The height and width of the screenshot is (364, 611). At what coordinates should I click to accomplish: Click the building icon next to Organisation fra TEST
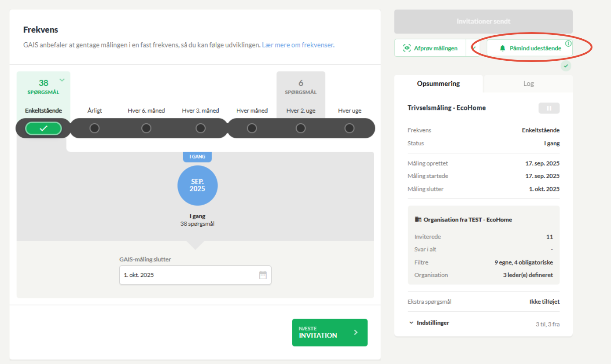tap(418, 220)
